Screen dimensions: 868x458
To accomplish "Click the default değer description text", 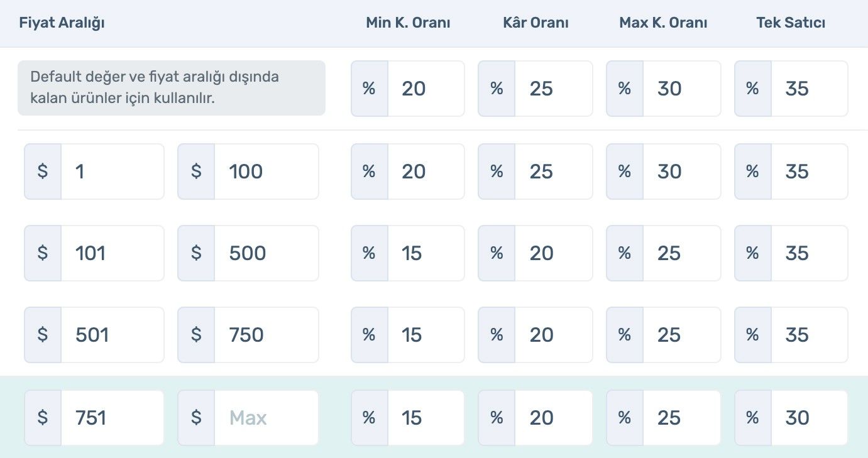I will [x=172, y=88].
